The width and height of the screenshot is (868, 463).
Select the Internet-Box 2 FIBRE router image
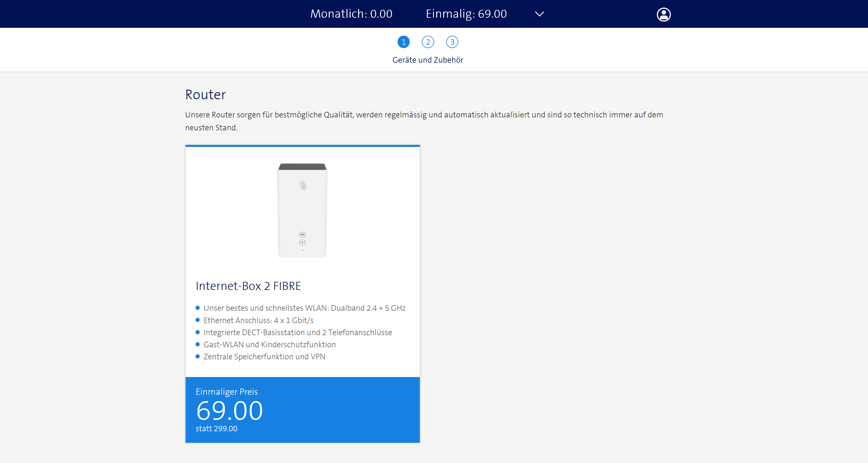coord(302,210)
